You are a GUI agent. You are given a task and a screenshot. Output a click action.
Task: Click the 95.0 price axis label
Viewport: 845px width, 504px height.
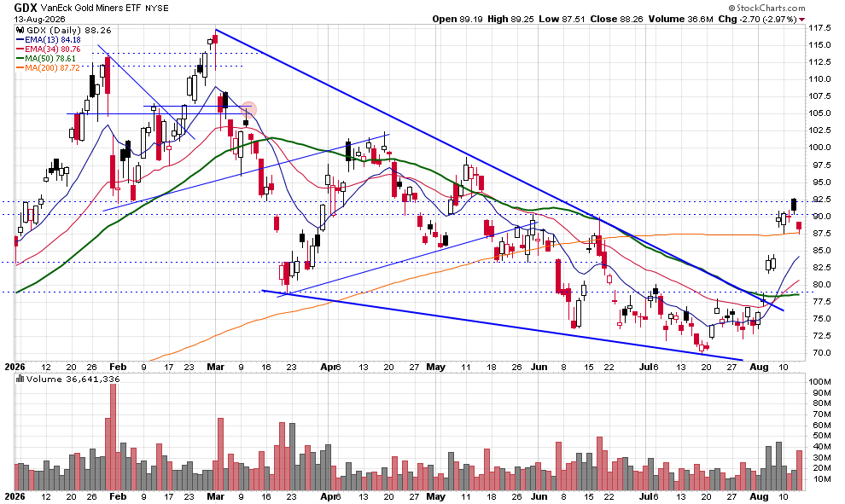coord(822,182)
